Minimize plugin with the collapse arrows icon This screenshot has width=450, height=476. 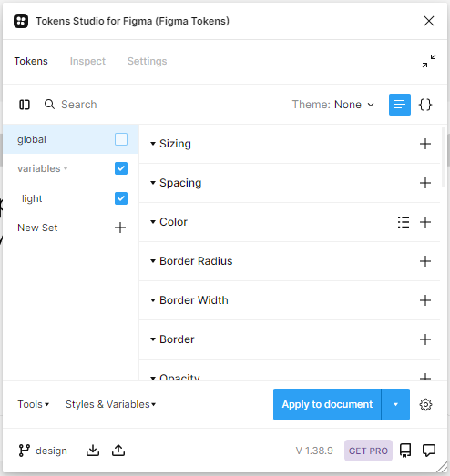tap(429, 61)
